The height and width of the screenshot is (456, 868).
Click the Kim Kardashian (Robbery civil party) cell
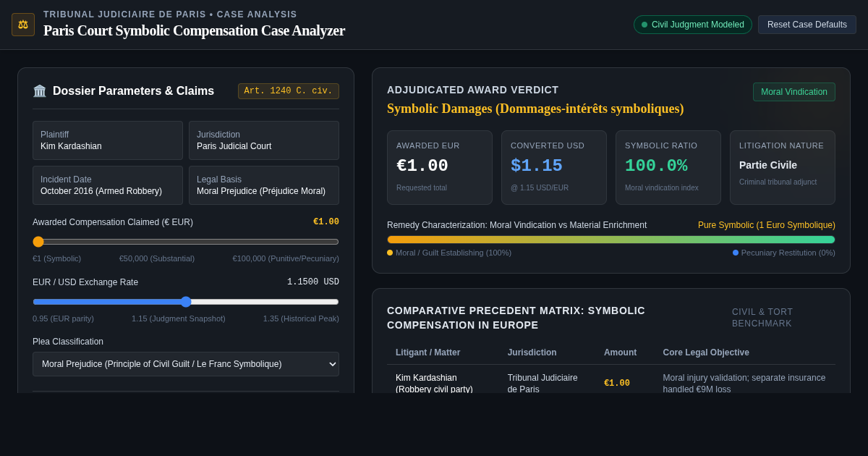point(434,383)
